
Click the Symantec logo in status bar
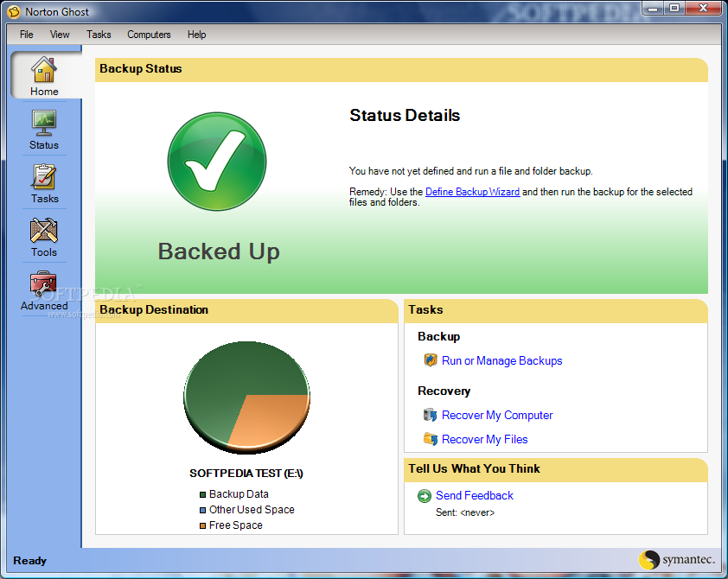[x=677, y=559]
